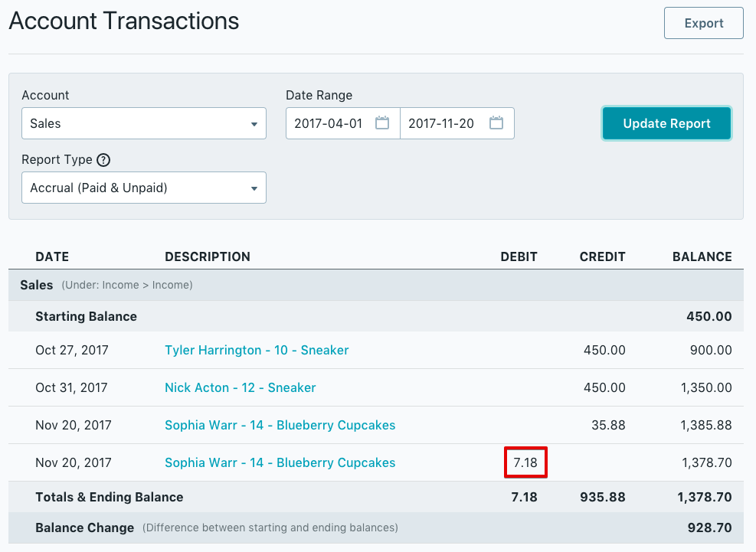Open the start date calendar picker icon
This screenshot has width=756, height=552.
click(382, 123)
